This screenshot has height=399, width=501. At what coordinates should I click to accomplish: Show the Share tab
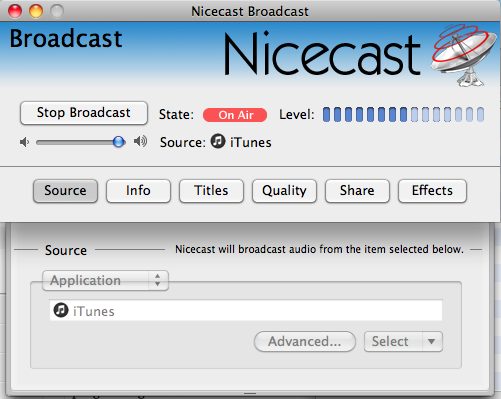click(x=357, y=191)
